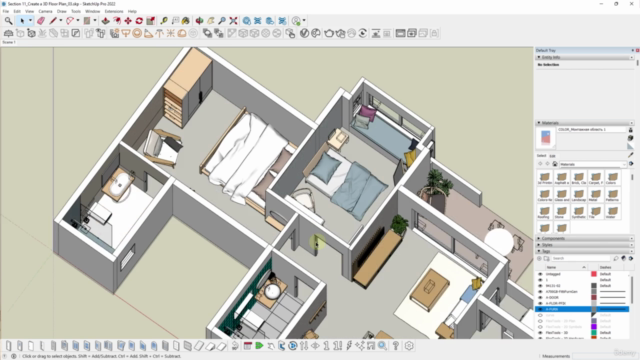Image resolution: width=640 pixels, height=360 pixels.
Task: Select the Text label tool
Action: (175, 21)
